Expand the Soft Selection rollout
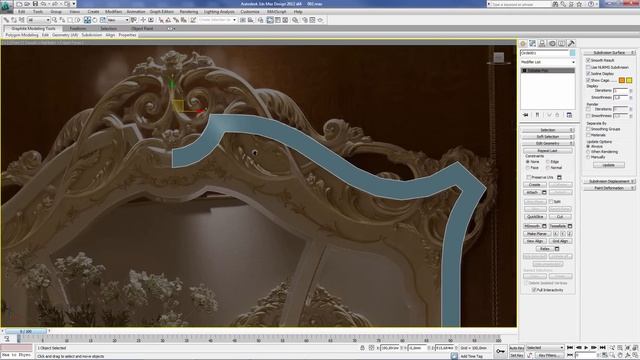The height and width of the screenshot is (360, 640). [548, 136]
